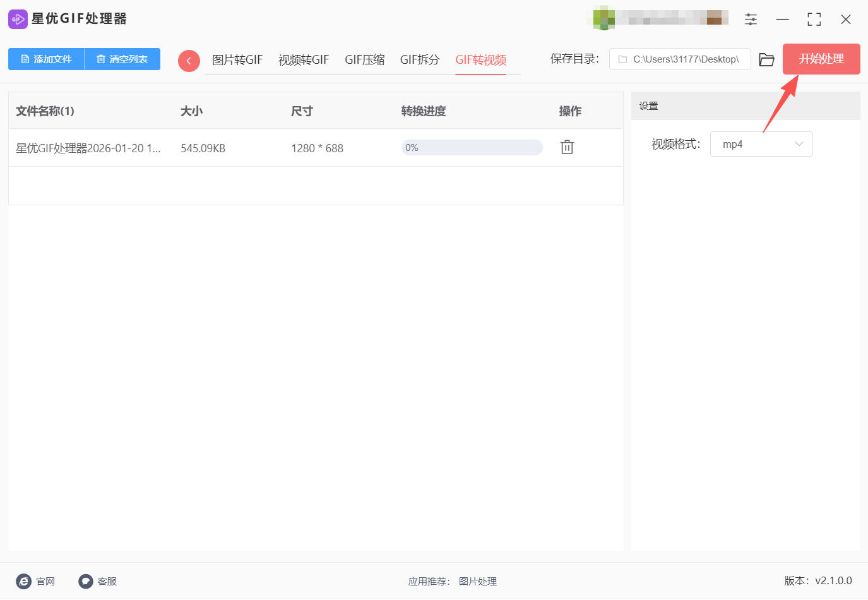Switch to the 图片转GIF tab
Viewport: 868px width, 600px height.
click(237, 59)
